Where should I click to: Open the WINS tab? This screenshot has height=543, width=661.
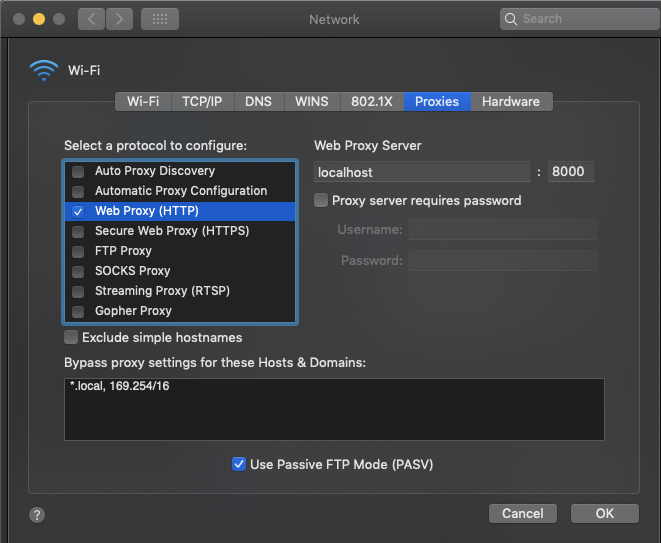pos(312,102)
